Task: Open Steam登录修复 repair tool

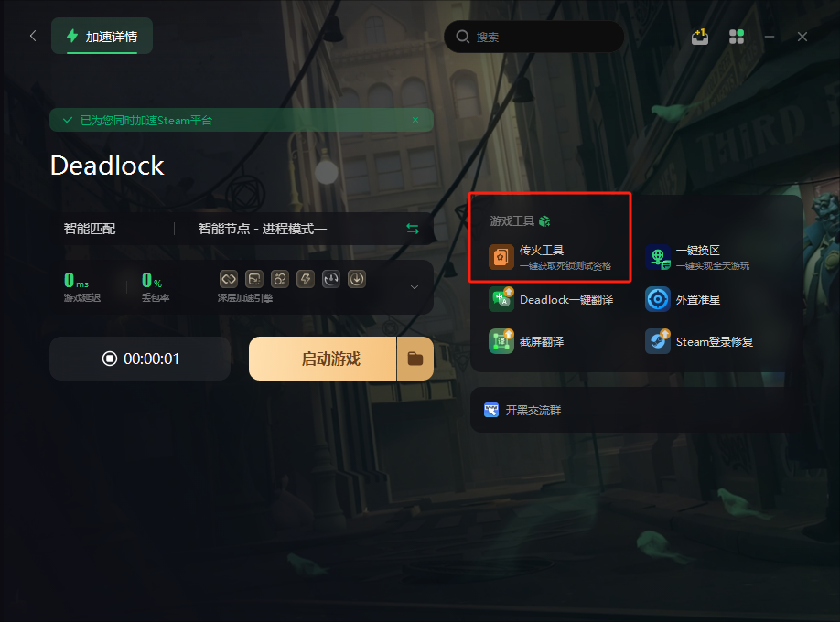Action: point(699,341)
